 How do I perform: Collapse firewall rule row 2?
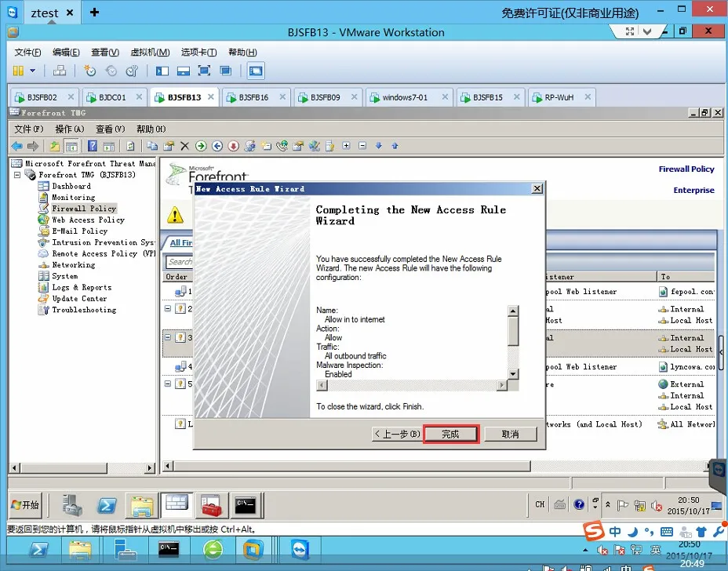(x=168, y=308)
